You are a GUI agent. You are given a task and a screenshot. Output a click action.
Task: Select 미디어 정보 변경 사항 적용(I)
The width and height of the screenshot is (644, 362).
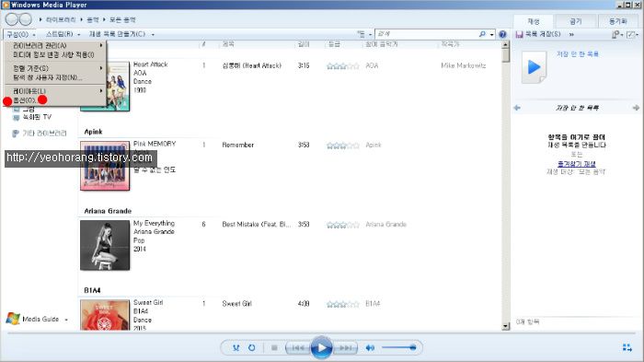point(56,54)
